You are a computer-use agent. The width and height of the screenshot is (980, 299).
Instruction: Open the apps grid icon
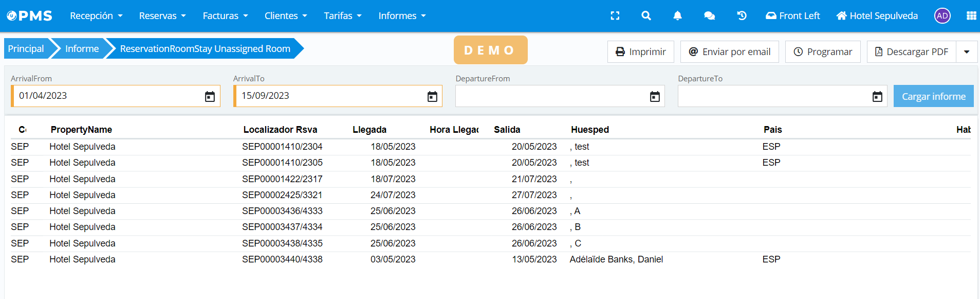971,16
